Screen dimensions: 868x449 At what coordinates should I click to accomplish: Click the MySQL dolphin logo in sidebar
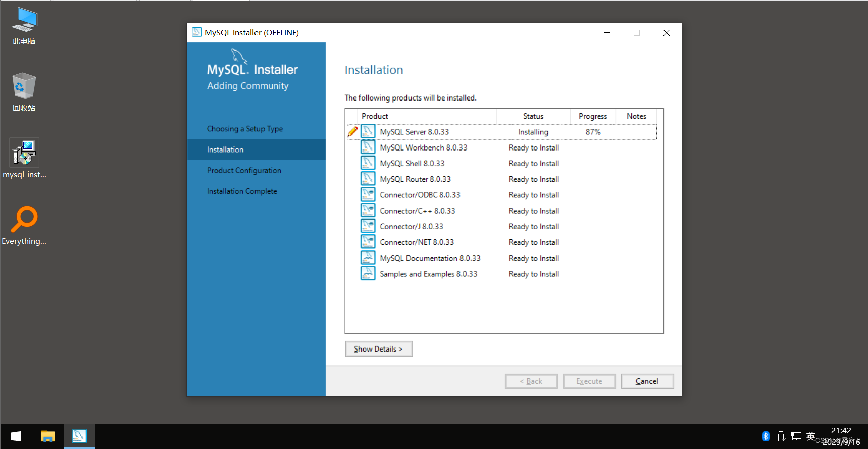point(239,56)
